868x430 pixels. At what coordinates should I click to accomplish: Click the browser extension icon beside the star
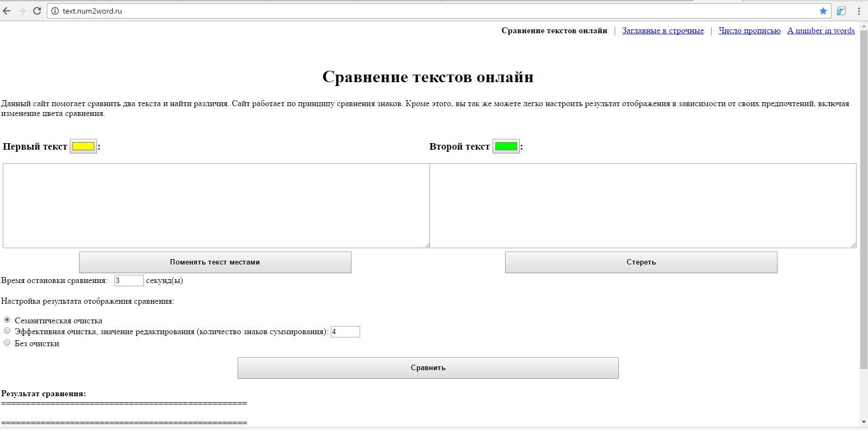(841, 11)
